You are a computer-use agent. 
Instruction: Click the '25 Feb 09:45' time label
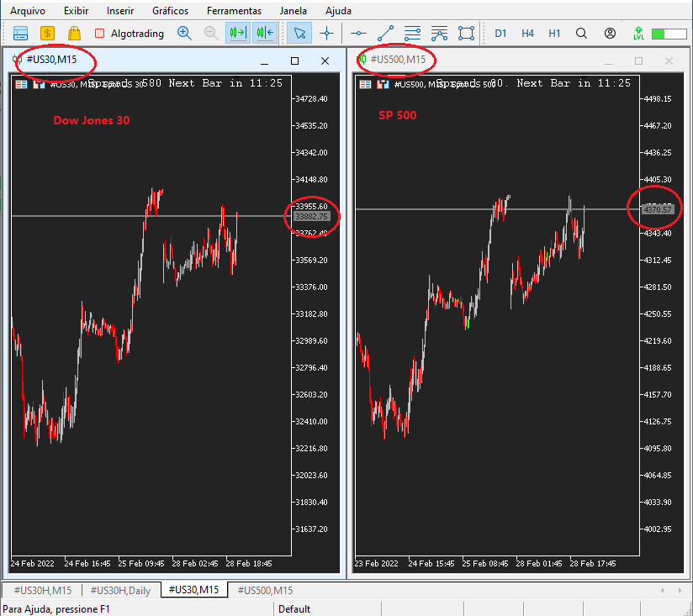[x=141, y=563]
